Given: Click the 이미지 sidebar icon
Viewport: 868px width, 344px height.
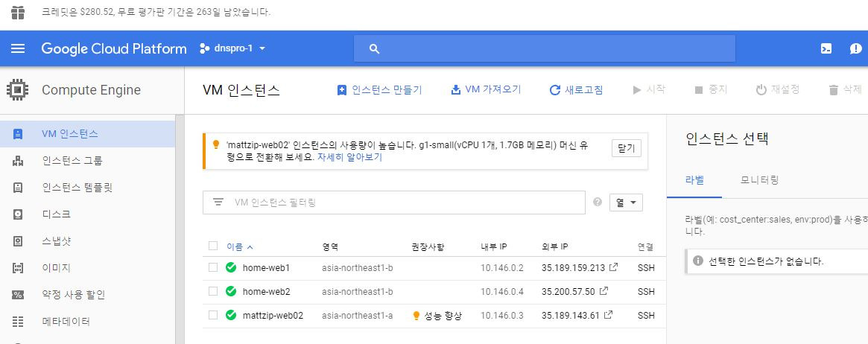Looking at the screenshot, I should tap(18, 267).
